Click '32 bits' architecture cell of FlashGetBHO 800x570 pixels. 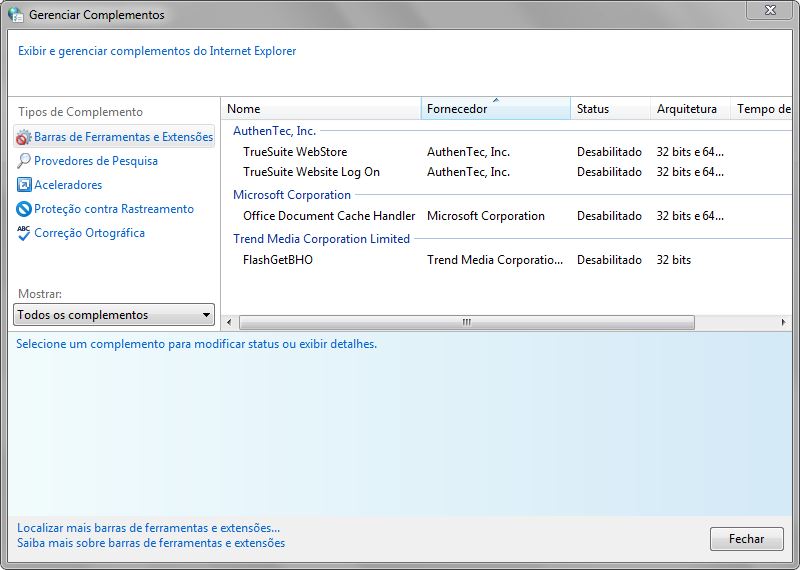[673, 260]
